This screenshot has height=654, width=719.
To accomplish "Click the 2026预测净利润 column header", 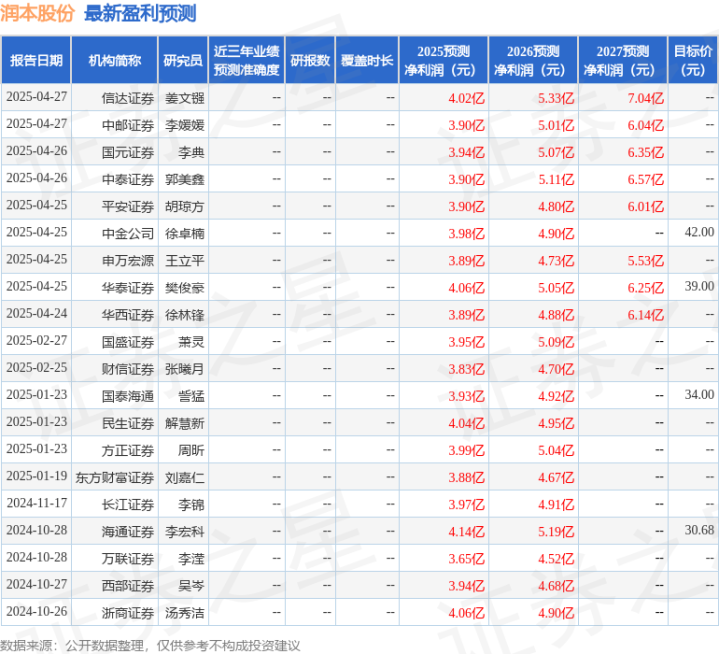I will pyautogui.click(x=533, y=60).
